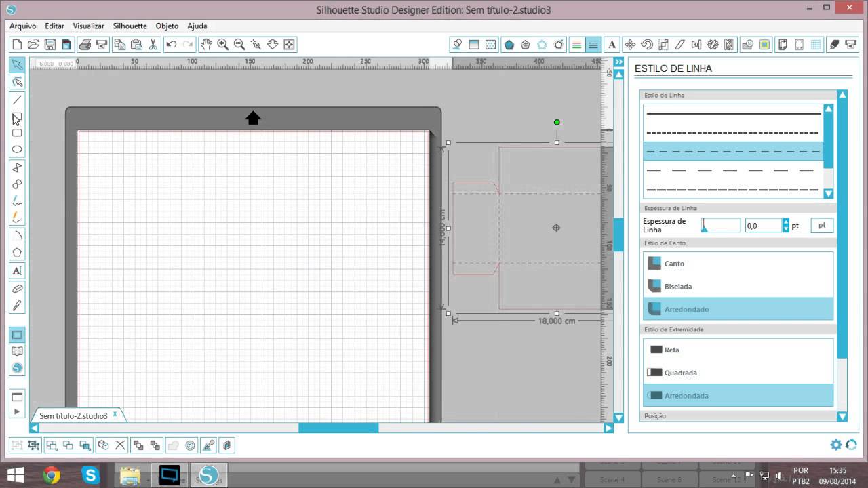Click the canvas vertical scrollbar down arrow
868x488 pixels.
(618, 418)
